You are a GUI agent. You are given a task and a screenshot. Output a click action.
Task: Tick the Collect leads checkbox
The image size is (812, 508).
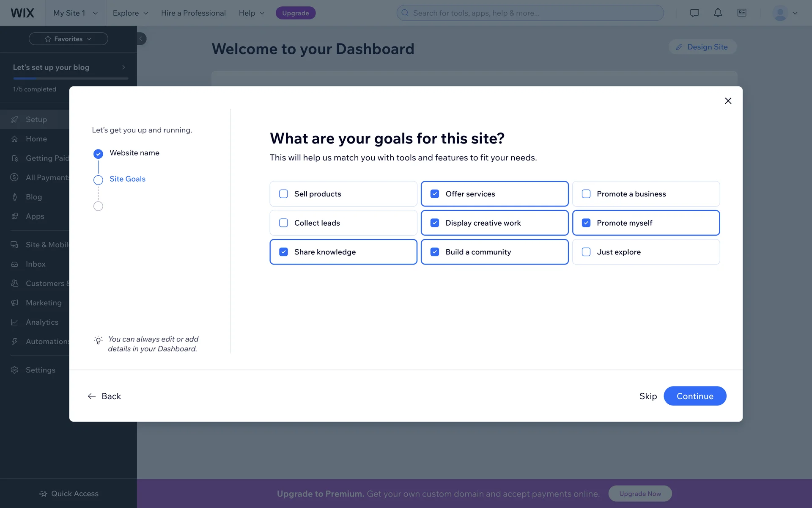coord(283,223)
